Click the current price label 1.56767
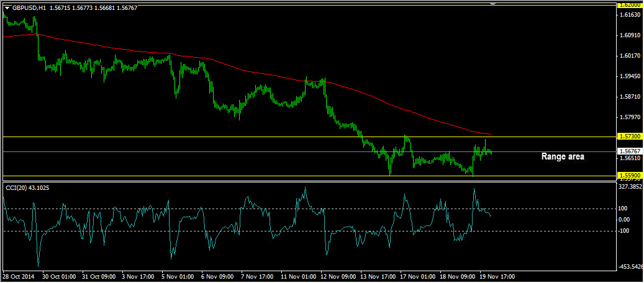 630,151
